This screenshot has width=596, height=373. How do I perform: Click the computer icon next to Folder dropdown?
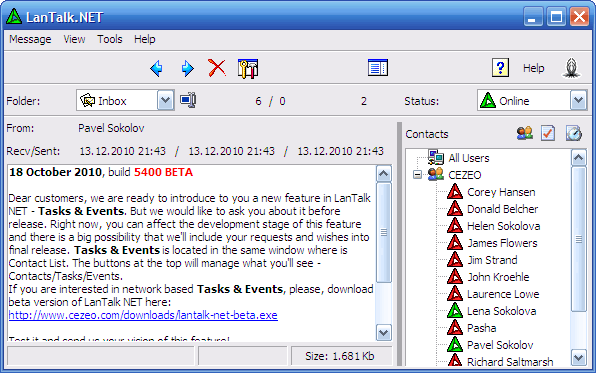tap(188, 100)
